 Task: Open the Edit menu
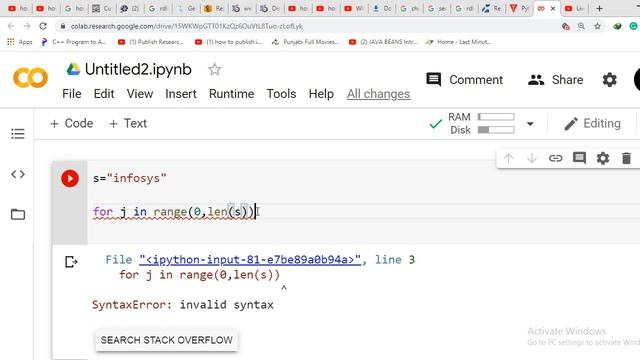tap(104, 94)
